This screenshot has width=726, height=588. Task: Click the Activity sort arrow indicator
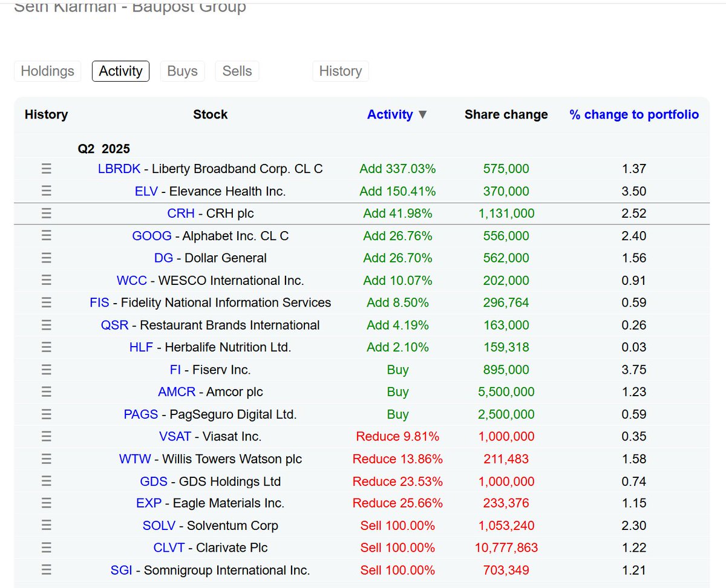point(423,115)
